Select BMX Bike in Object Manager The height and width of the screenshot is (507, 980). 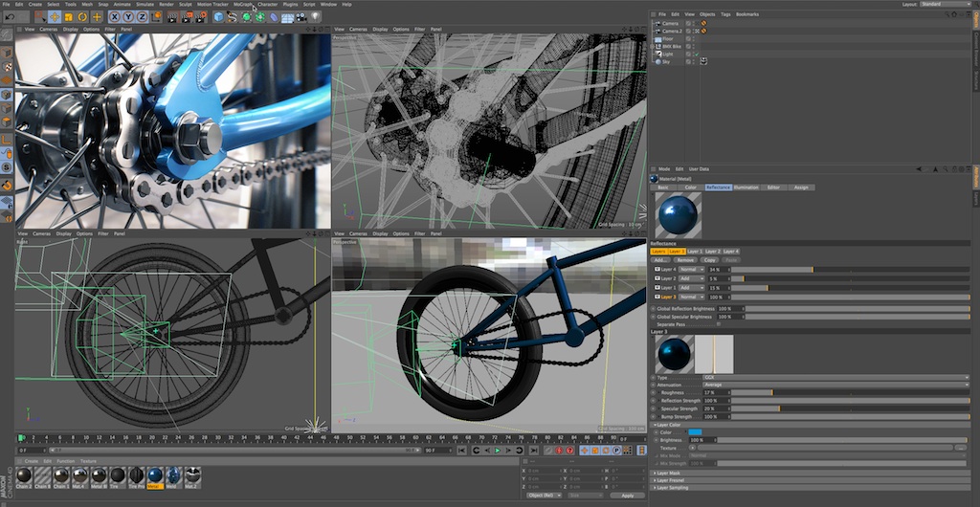tap(672, 46)
